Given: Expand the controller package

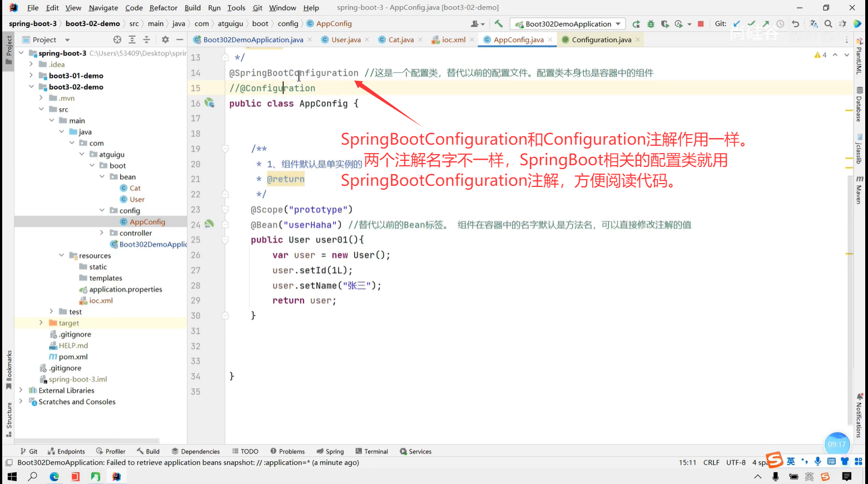Looking at the screenshot, I should point(102,233).
